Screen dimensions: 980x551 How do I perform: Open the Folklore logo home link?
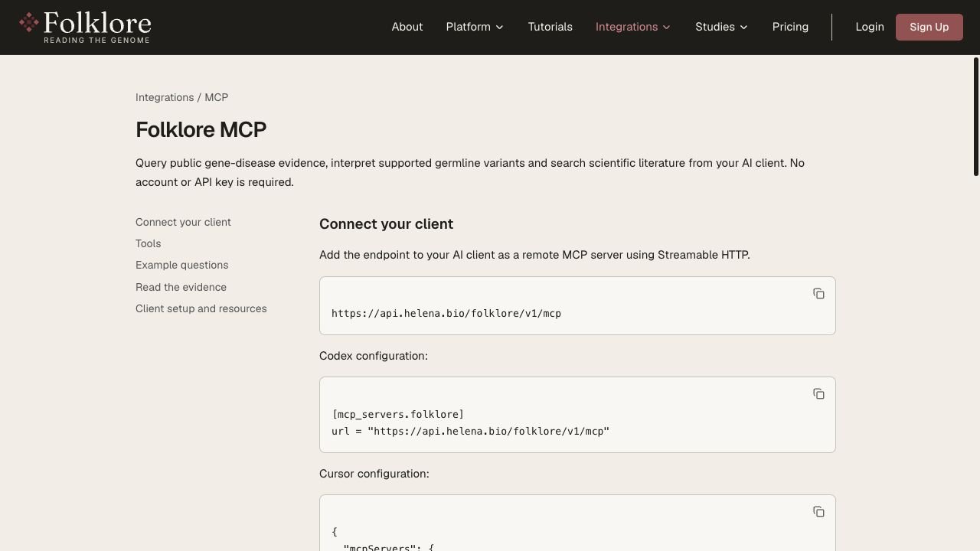tap(85, 27)
